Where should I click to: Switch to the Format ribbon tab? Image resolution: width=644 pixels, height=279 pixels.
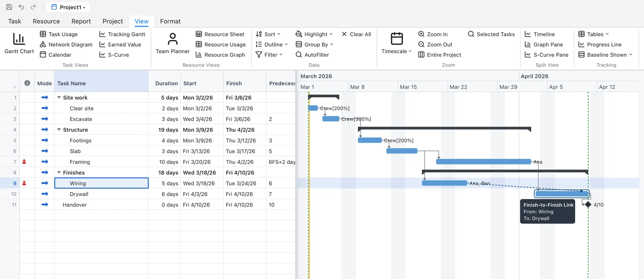click(170, 21)
